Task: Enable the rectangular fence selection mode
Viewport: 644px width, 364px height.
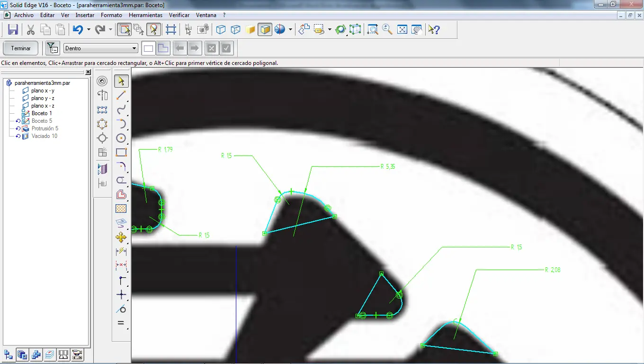Action: pyautogui.click(x=148, y=48)
